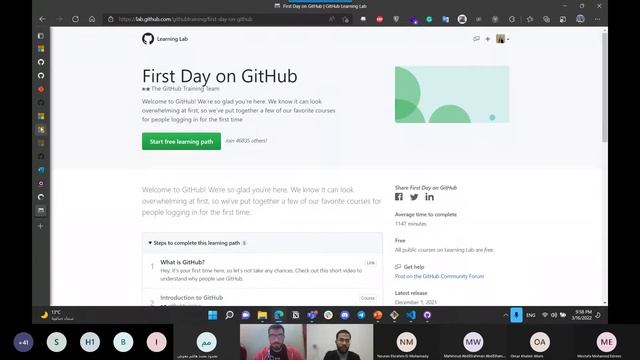
Task: Switch to the orange-red icon vertical tab
Action: pos(41,89)
